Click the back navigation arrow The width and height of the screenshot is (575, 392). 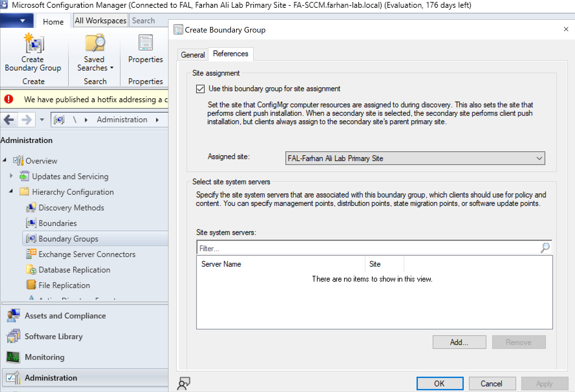click(x=9, y=120)
